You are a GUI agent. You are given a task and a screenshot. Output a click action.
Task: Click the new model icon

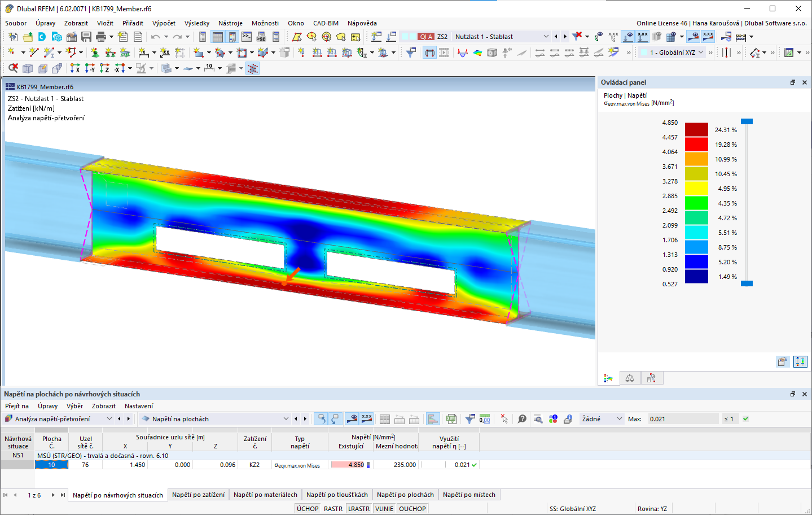pyautogui.click(x=13, y=37)
